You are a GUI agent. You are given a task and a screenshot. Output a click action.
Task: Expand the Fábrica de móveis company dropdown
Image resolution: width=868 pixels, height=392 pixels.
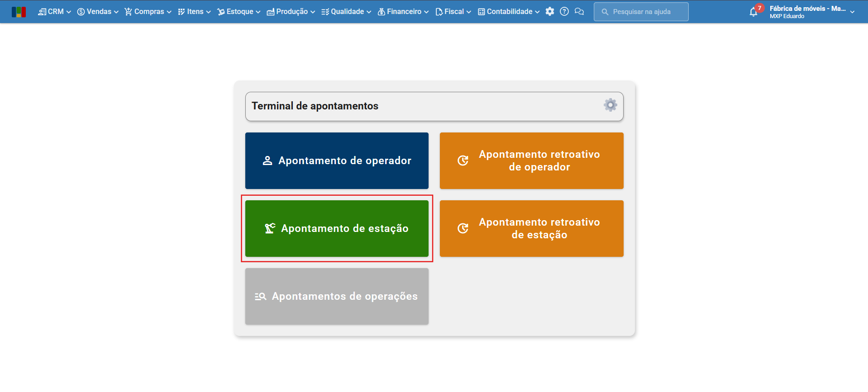pos(852,12)
